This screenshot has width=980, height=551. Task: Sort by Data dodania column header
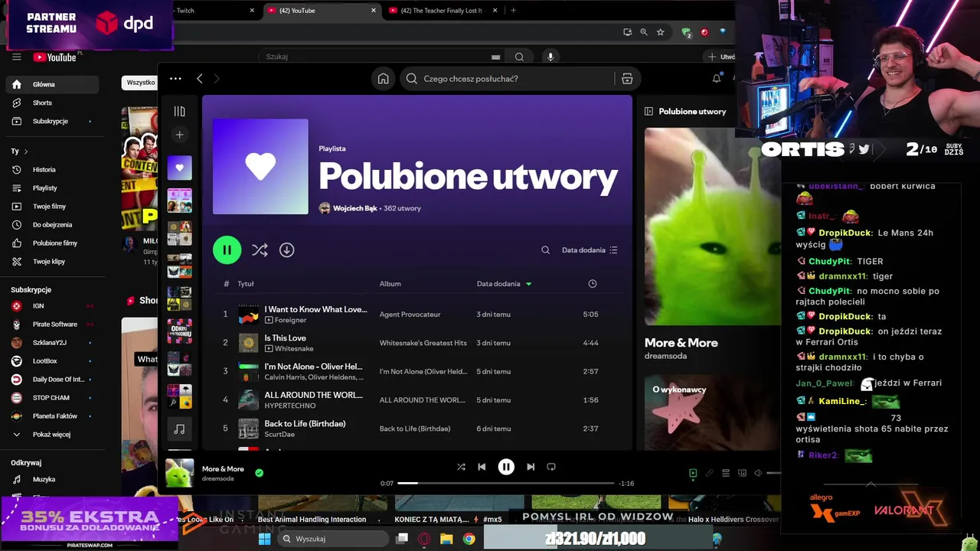point(504,283)
